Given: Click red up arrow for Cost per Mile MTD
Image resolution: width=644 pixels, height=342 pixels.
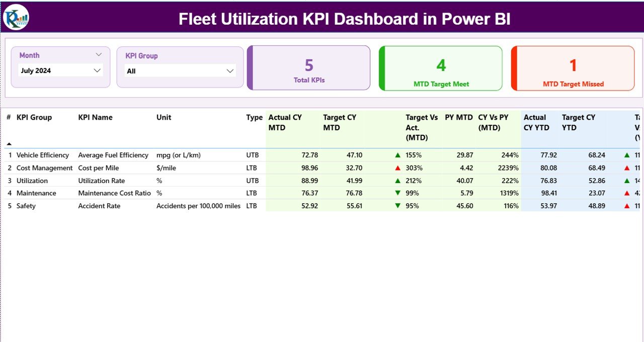Looking at the screenshot, I should [x=398, y=168].
